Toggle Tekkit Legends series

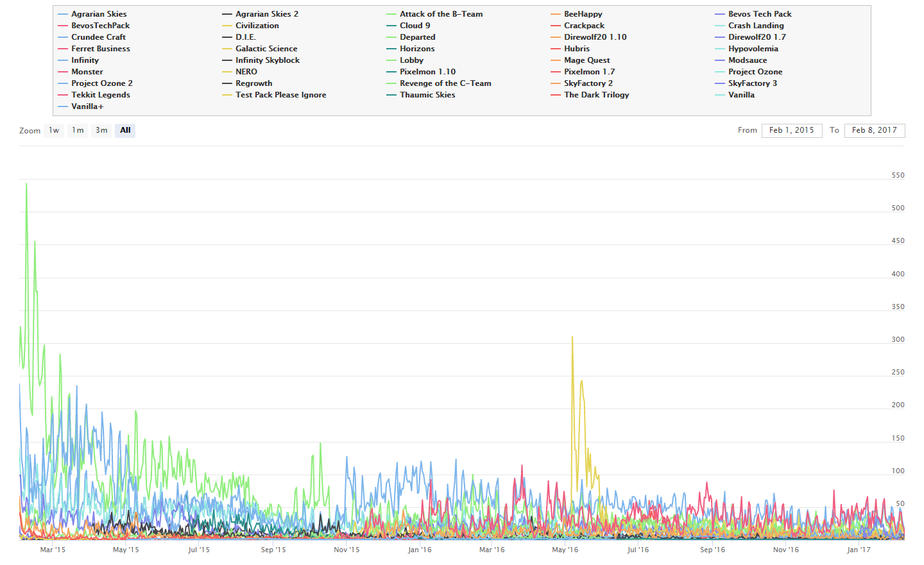94,95
